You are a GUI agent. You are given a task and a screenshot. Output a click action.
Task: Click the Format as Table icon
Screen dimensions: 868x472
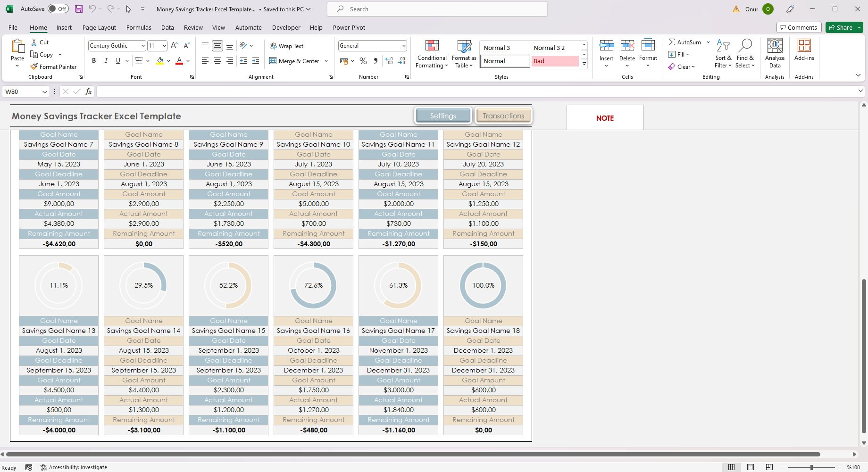click(463, 45)
